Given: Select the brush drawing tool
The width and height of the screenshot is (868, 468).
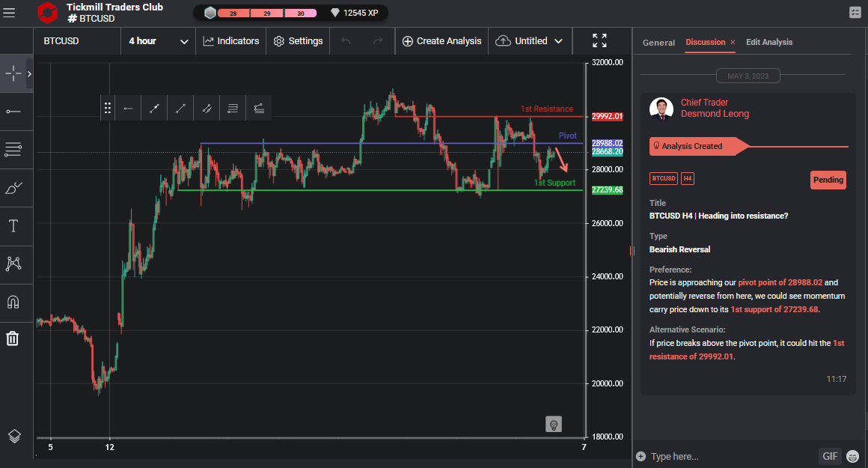Looking at the screenshot, I should point(13,188).
